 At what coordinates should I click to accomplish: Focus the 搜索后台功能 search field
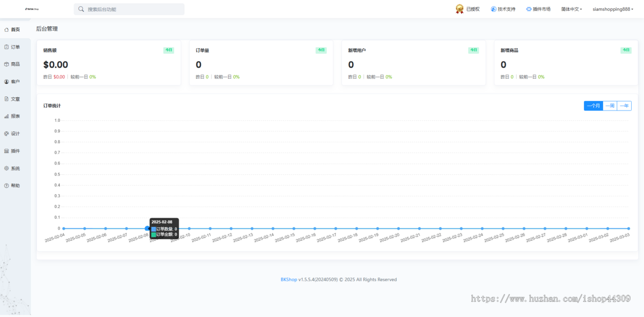(x=129, y=9)
